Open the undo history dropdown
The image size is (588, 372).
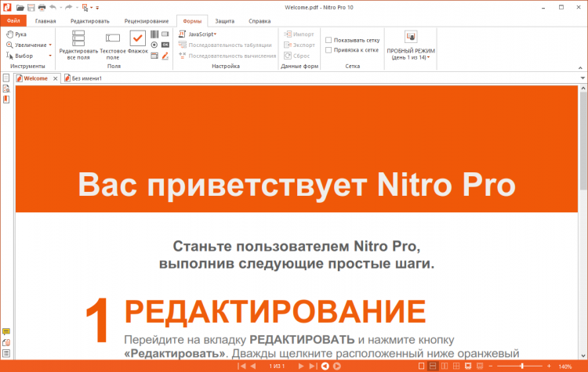[60, 8]
